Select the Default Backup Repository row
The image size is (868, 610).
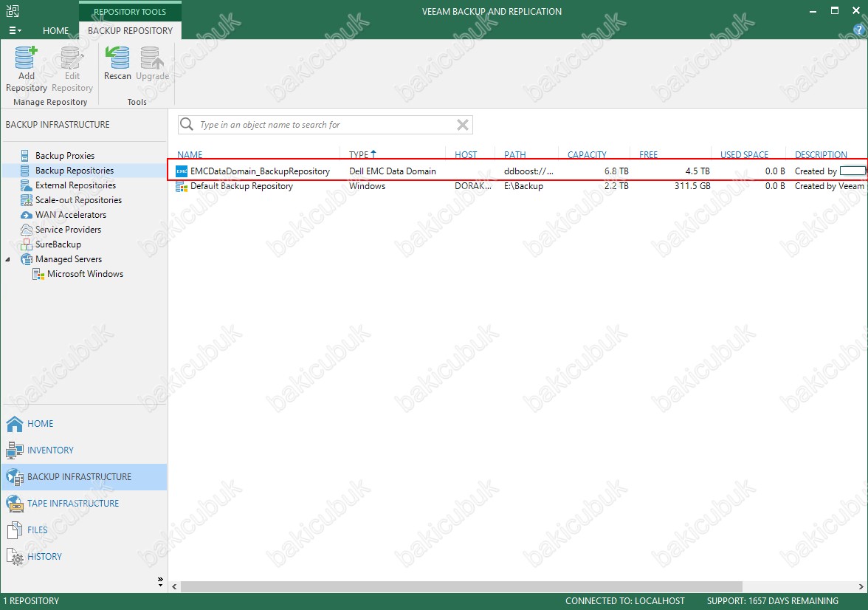(x=517, y=186)
